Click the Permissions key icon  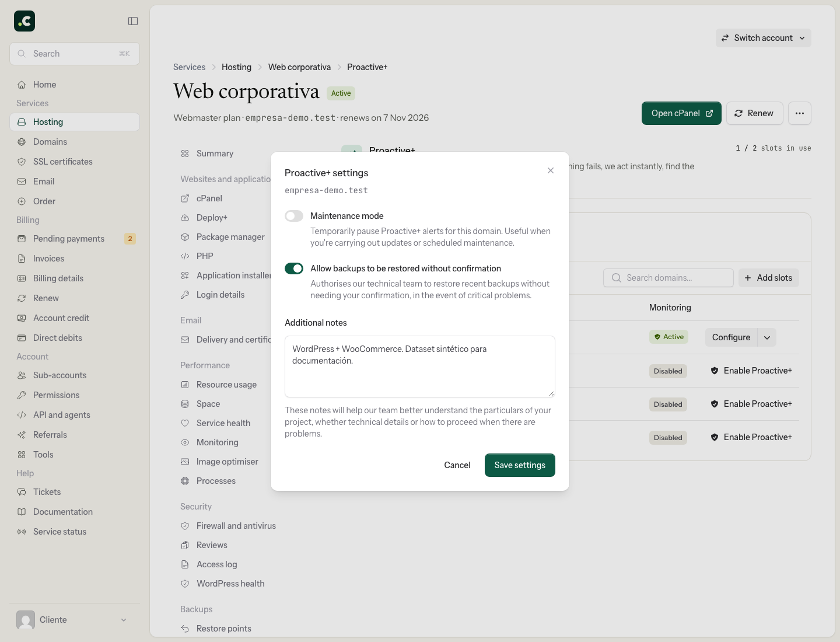pyautogui.click(x=22, y=395)
